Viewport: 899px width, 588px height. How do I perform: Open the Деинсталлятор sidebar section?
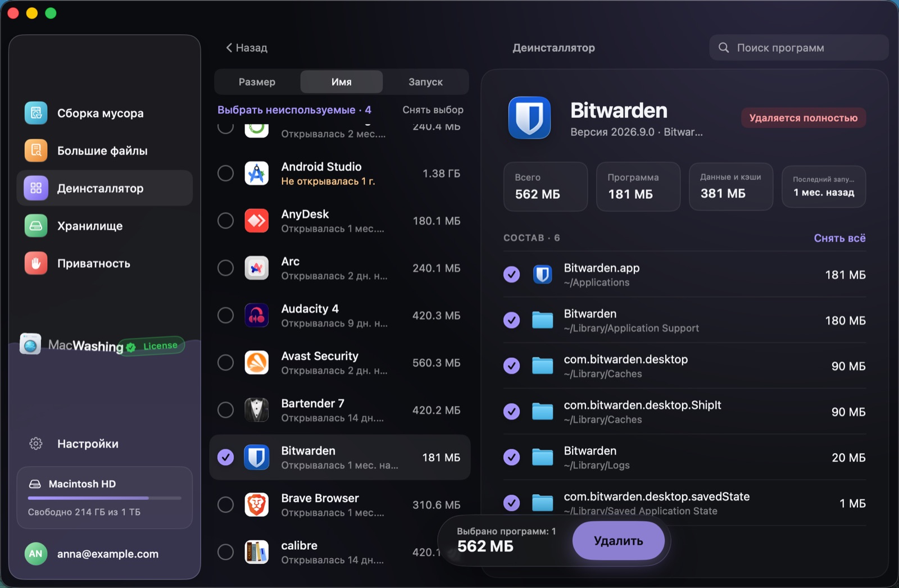105,188
